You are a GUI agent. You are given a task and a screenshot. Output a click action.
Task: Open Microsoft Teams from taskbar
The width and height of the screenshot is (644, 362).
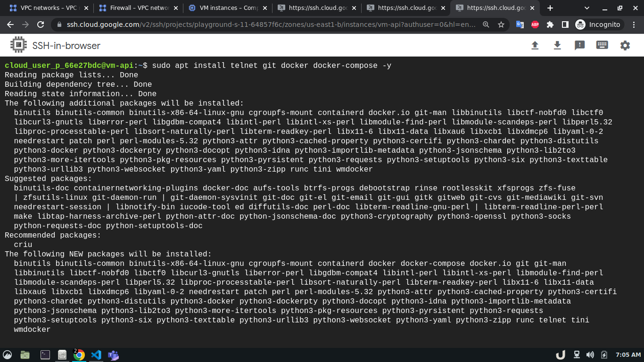point(113,355)
